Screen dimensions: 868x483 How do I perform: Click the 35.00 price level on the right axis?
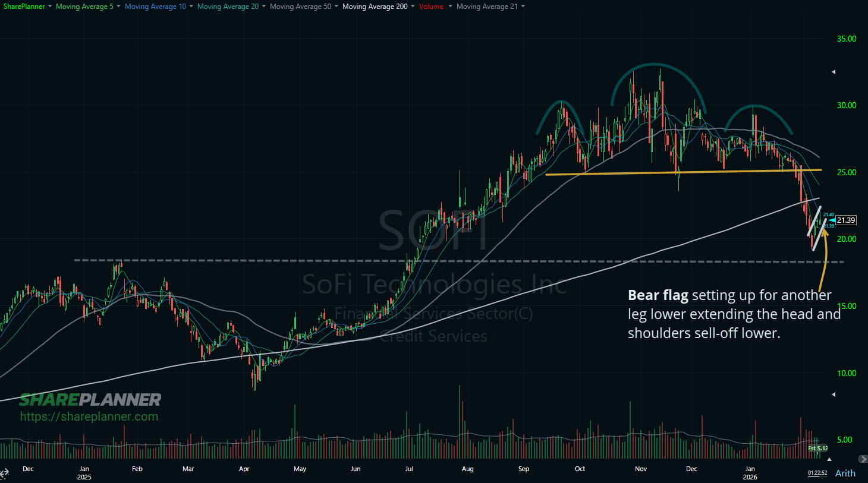[847, 38]
